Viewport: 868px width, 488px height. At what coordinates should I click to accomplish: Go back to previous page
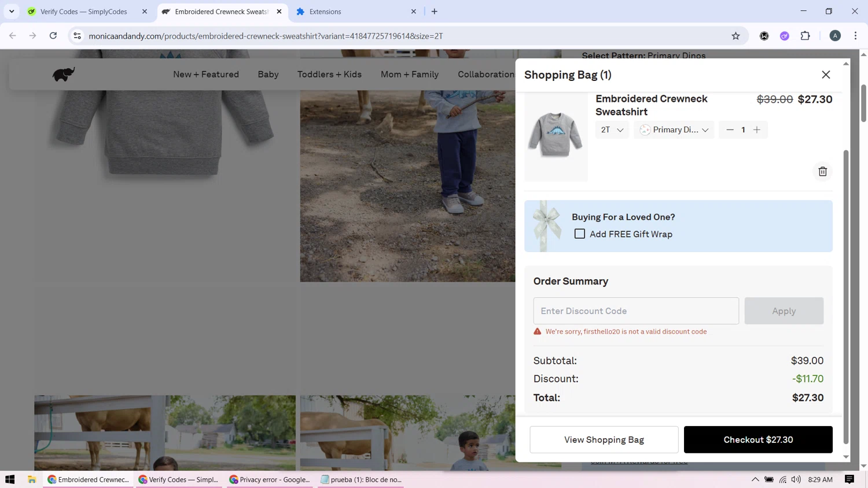click(x=13, y=36)
